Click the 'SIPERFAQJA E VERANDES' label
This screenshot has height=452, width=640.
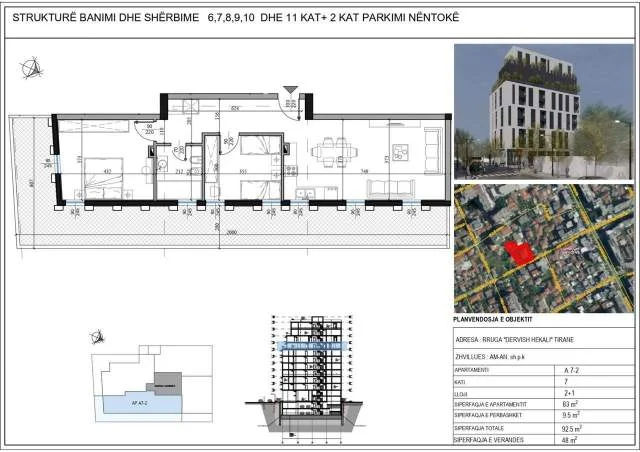pyautogui.click(x=489, y=440)
